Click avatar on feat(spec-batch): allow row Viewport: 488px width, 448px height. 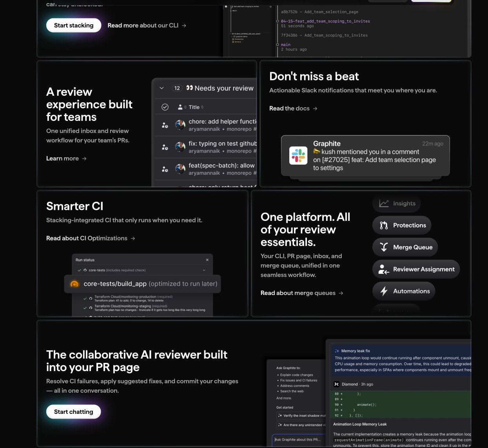click(x=180, y=169)
